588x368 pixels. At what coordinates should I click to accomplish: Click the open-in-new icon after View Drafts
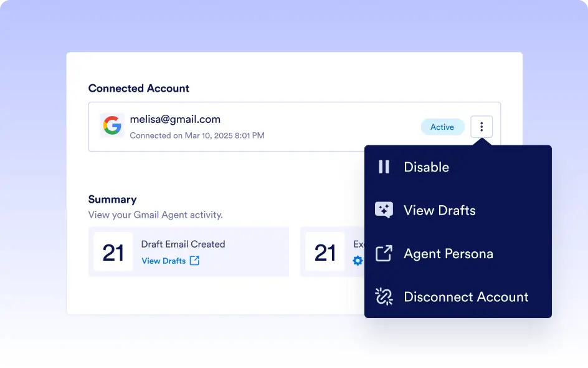(x=194, y=261)
